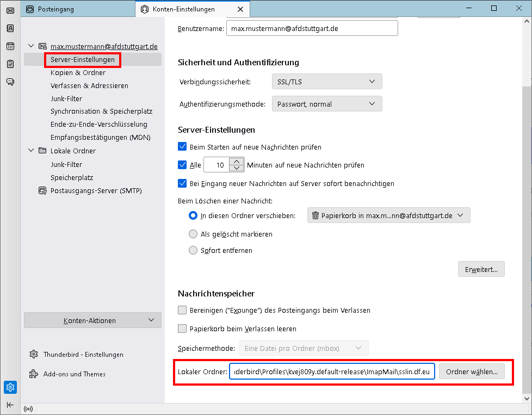Enable 'Papierkorb beim Verlassen leeren' checkbox
The height and width of the screenshot is (415, 532).
(183, 329)
